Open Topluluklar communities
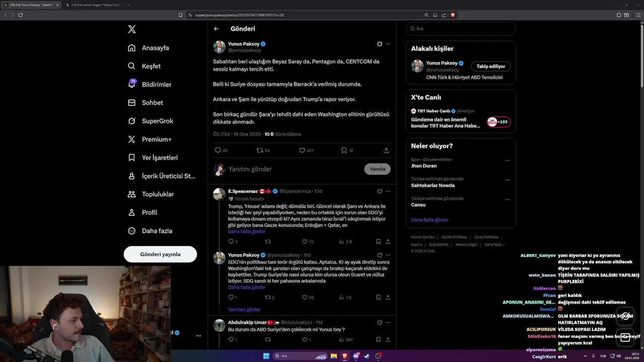The height and width of the screenshot is (362, 644). [151, 194]
